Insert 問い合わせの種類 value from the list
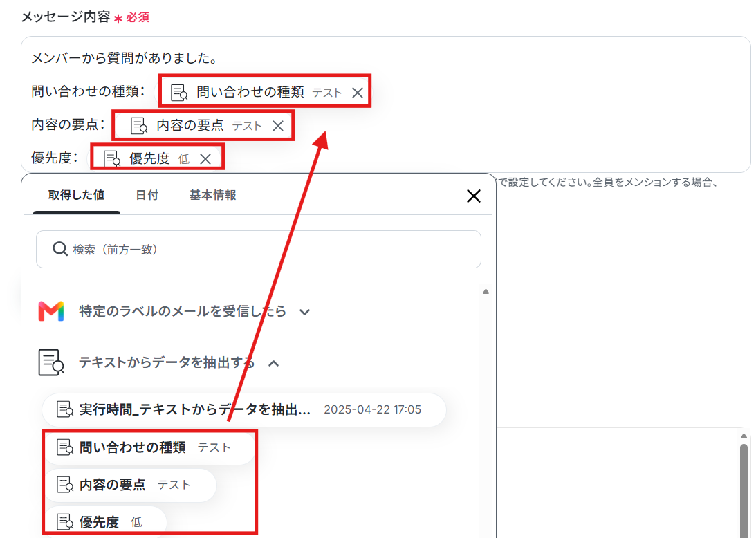 pyautogui.click(x=149, y=448)
